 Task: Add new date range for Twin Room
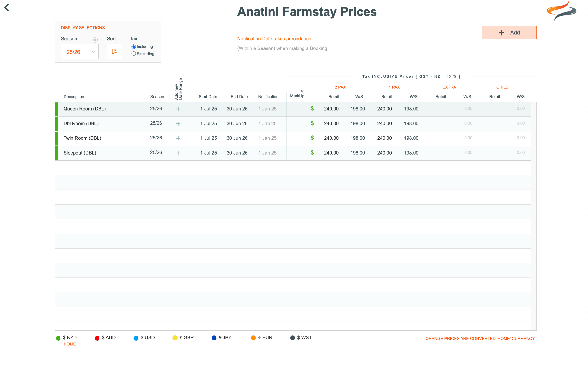coord(178,138)
